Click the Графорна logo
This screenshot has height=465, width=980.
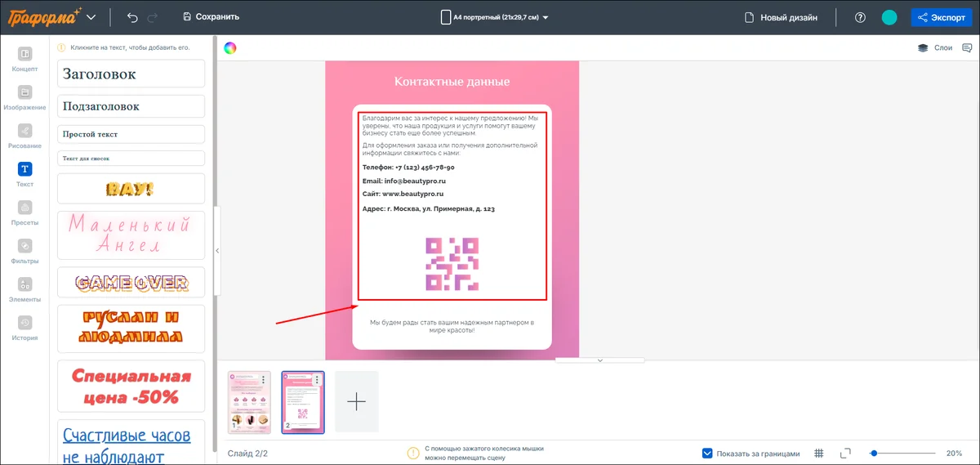click(x=44, y=16)
